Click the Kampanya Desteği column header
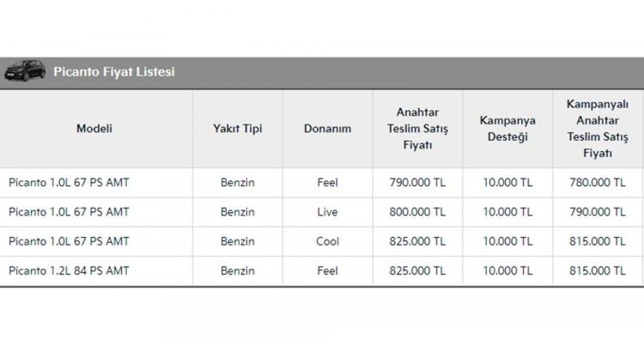The width and height of the screenshot is (644, 340). [x=507, y=129]
